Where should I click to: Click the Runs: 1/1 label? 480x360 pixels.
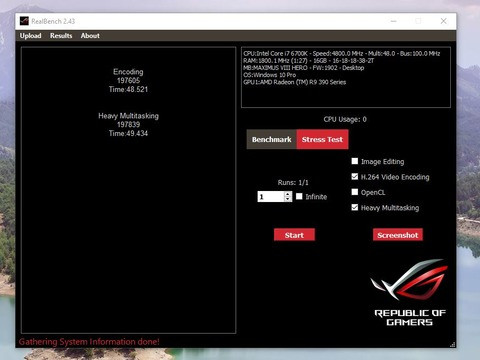(x=293, y=182)
